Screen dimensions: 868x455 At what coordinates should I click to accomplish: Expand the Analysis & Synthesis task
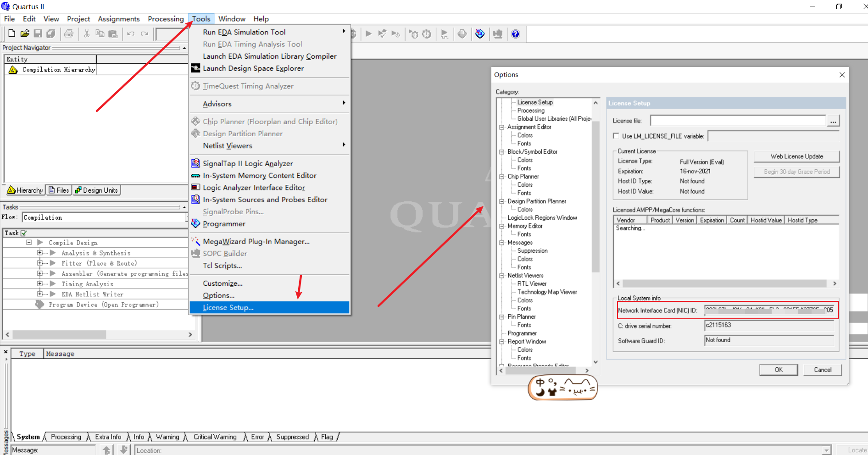[x=40, y=253]
